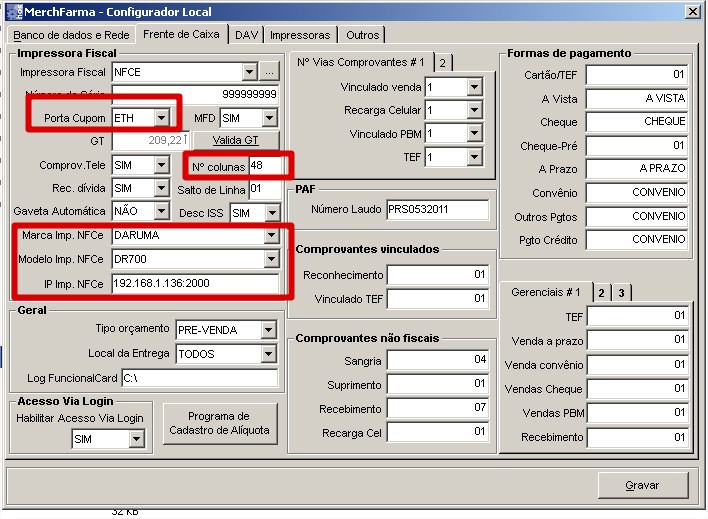708x519 pixels.
Task: Open the DAV tab
Action: tap(246, 35)
